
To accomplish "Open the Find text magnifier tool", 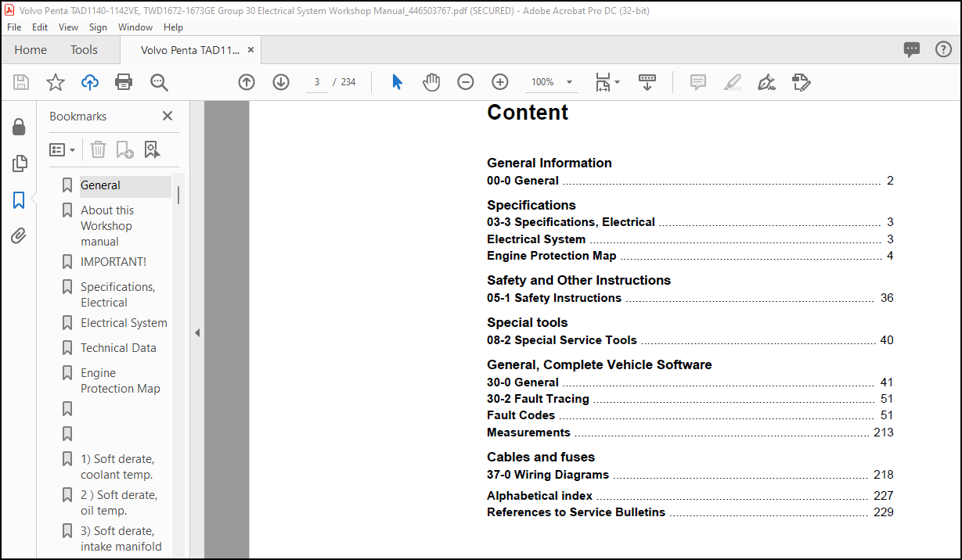I will pos(159,82).
